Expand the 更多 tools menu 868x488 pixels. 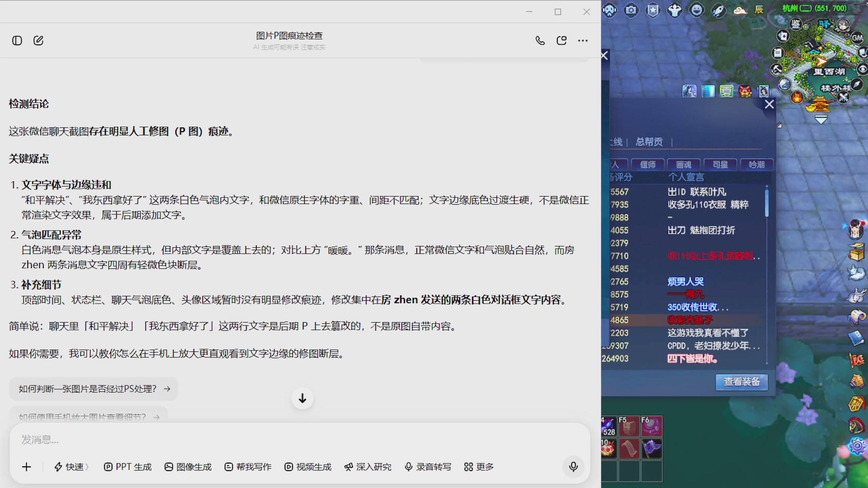(479, 467)
